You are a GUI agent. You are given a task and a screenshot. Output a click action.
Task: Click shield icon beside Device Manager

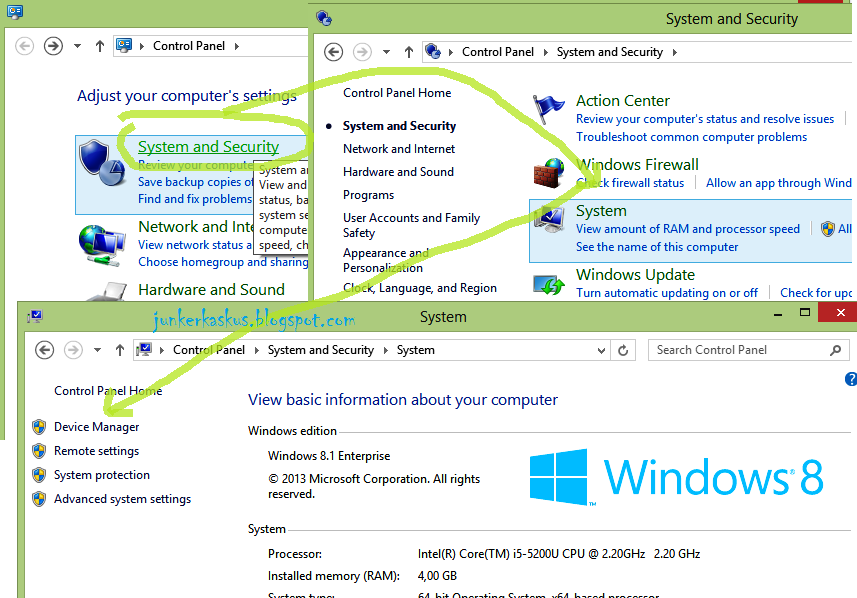coord(39,427)
